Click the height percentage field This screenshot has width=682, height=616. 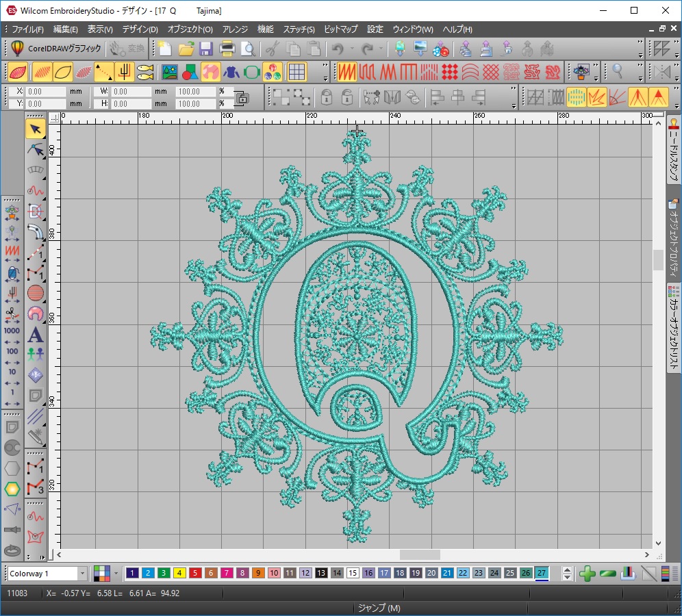[195, 104]
